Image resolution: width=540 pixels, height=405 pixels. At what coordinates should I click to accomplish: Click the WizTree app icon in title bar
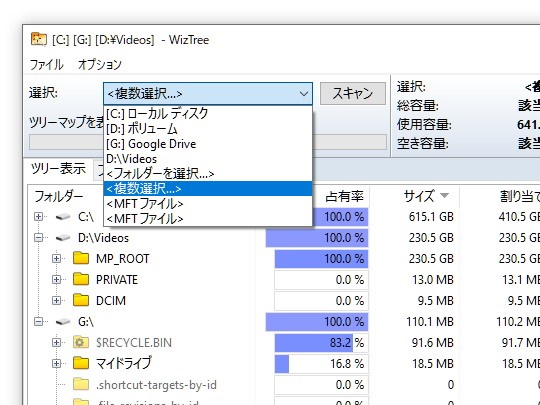pyautogui.click(x=39, y=39)
